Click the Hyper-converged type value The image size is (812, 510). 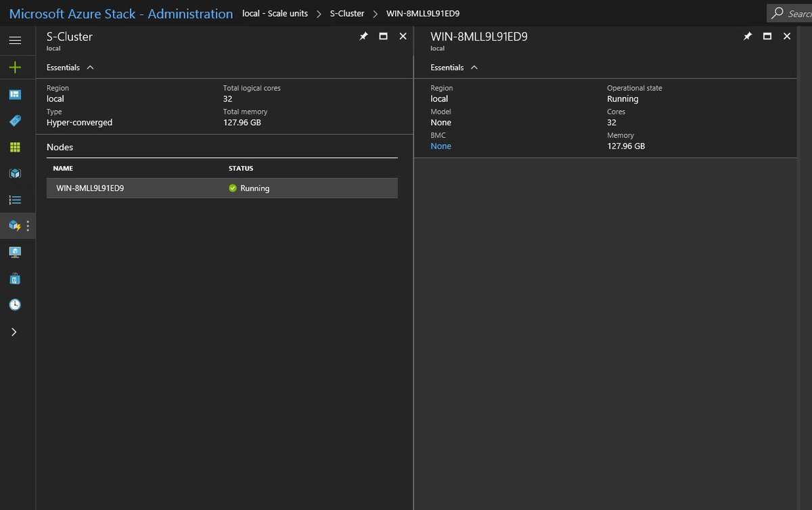pos(79,122)
